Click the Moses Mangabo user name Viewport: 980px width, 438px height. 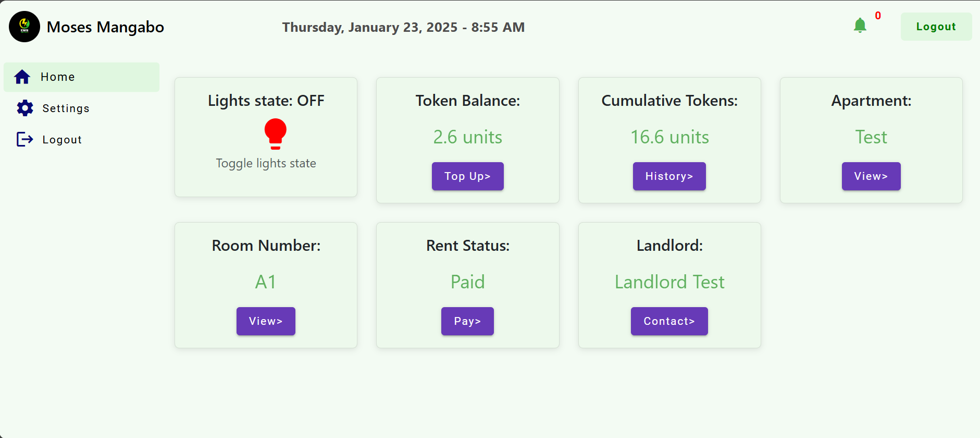105,27
